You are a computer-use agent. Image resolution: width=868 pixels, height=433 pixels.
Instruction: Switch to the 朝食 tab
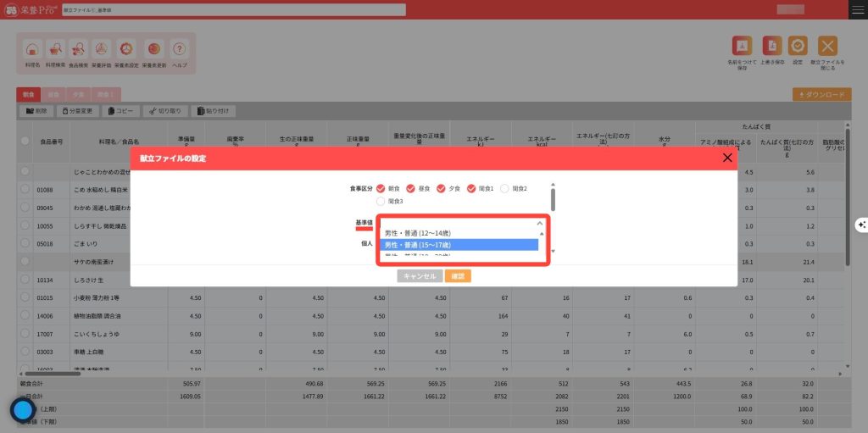pos(28,94)
